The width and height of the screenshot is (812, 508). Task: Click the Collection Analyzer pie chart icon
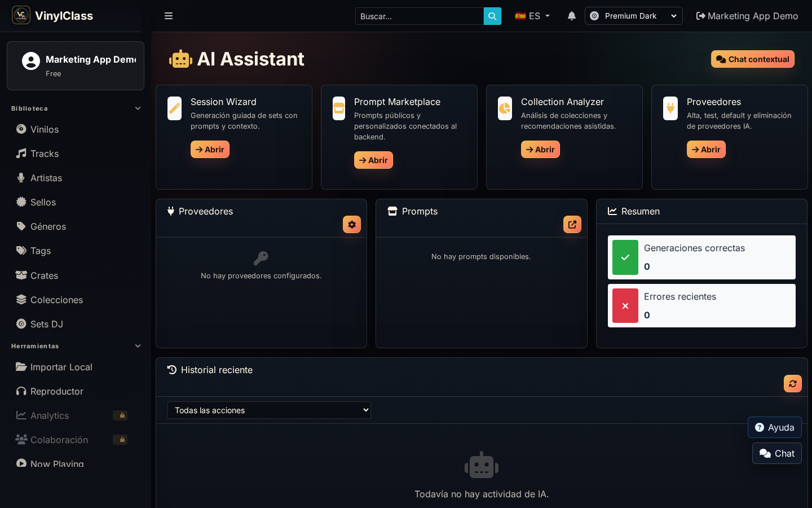(x=505, y=108)
